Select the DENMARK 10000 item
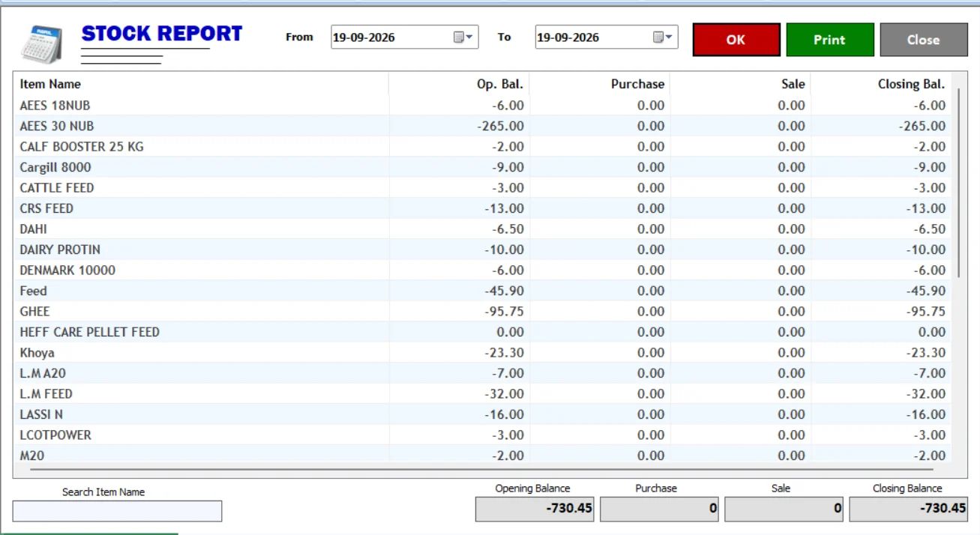Image resolution: width=980 pixels, height=535 pixels. pos(482,270)
